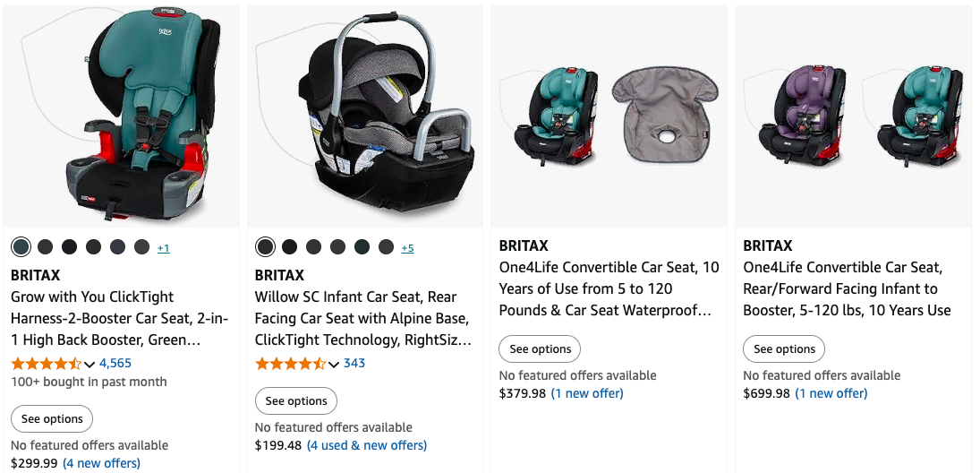Open the Willow SC infant seat image
This screenshot has width=980, height=473.
pyautogui.click(x=365, y=116)
